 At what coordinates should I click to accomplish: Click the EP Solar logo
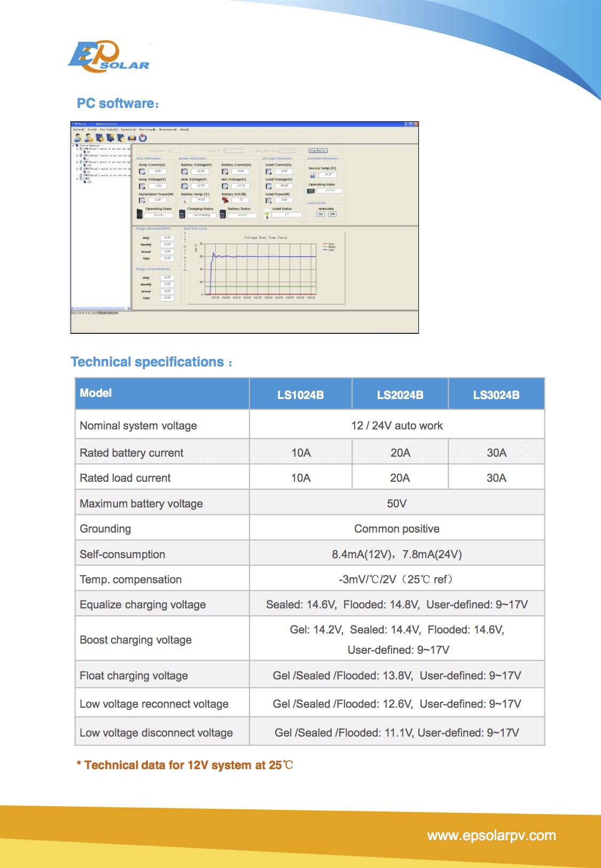pyautogui.click(x=109, y=56)
